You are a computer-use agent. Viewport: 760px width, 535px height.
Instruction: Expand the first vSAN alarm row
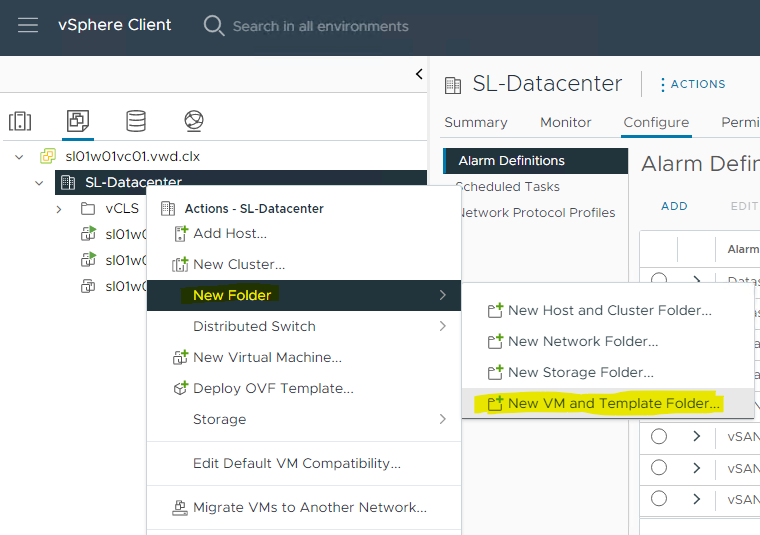[x=697, y=437]
